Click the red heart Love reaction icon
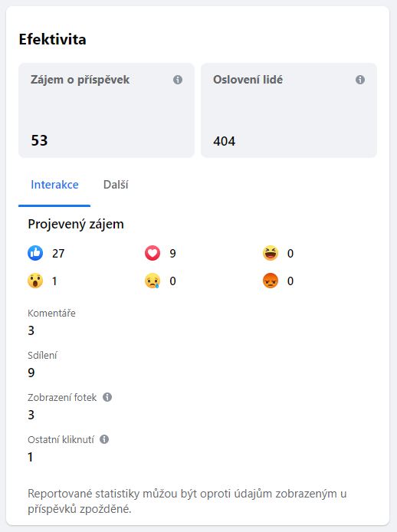The image size is (397, 532). point(153,253)
